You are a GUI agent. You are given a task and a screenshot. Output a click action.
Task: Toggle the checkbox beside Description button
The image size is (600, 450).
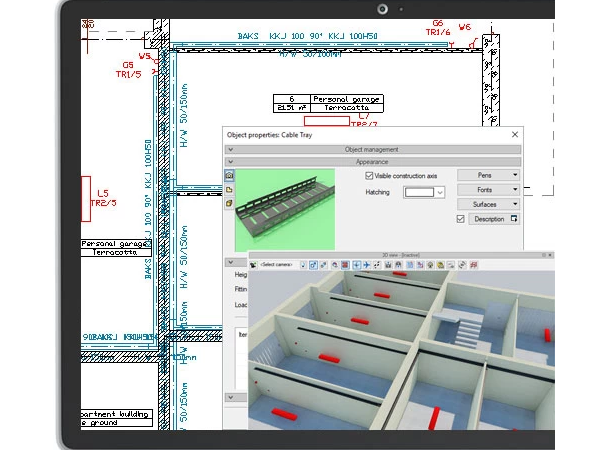coord(460,219)
